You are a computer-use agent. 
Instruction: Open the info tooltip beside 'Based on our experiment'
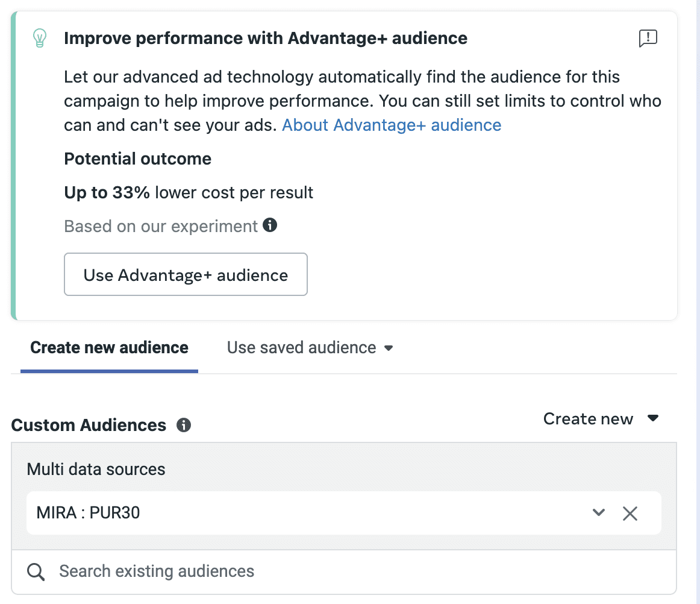tap(270, 225)
